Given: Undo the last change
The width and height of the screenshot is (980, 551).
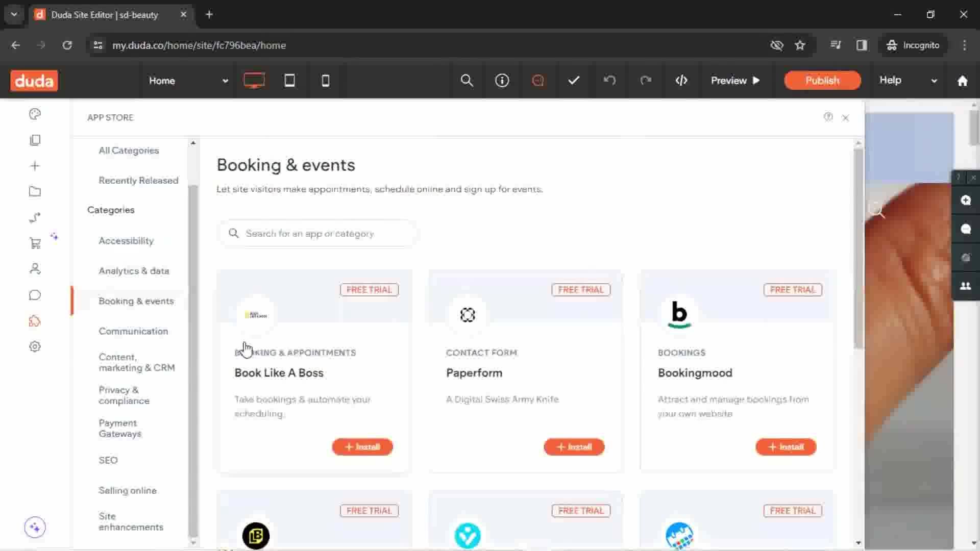Looking at the screenshot, I should point(609,81).
